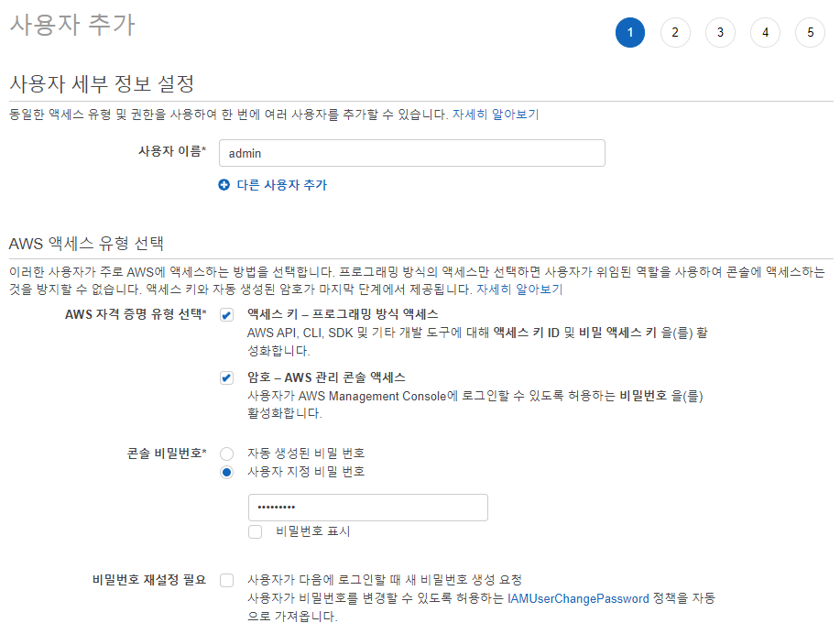
Task: Click 액세스 키 – 프로그래밍 방식 액세스 label text
Action: point(343,314)
